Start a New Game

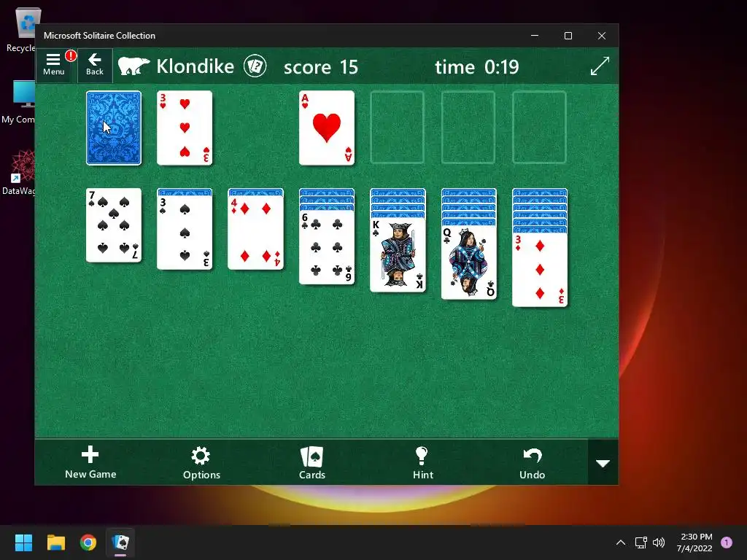(x=90, y=462)
